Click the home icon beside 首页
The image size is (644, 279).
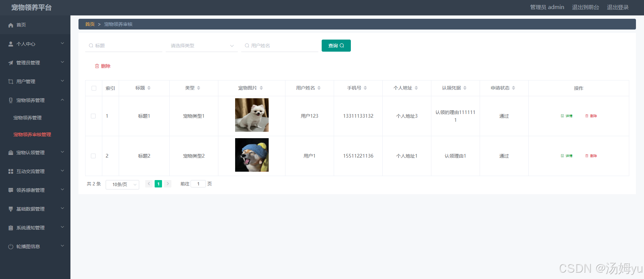coord(11,25)
